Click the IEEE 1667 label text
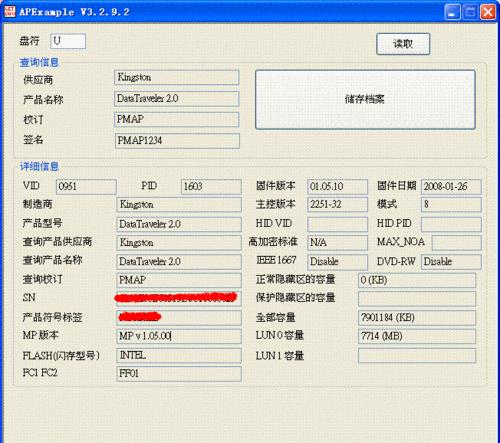 coord(276,260)
